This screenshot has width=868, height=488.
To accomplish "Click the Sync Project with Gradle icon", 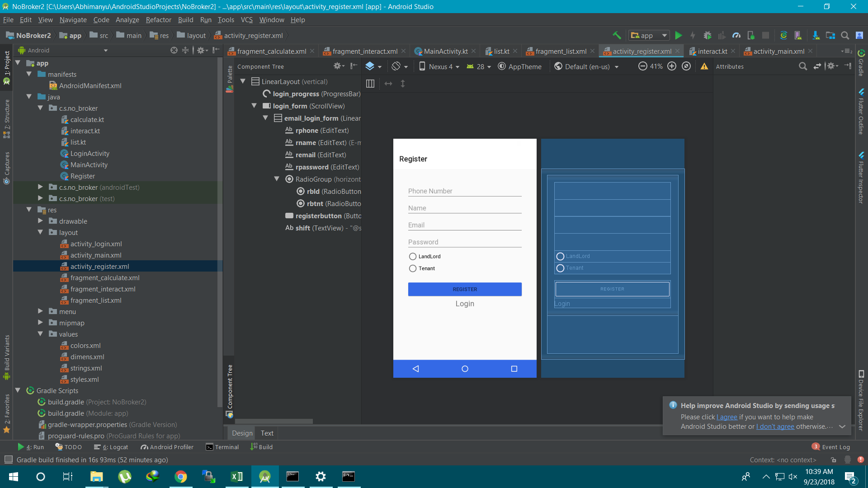I will point(783,35).
